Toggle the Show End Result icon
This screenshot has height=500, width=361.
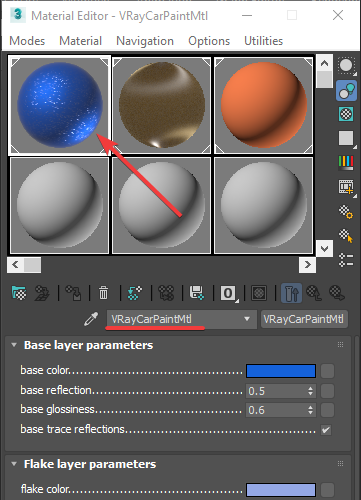[x=291, y=293]
